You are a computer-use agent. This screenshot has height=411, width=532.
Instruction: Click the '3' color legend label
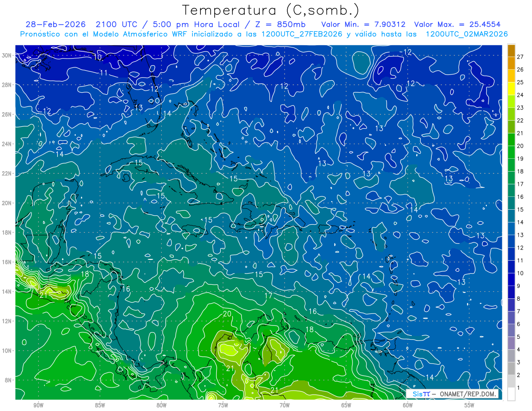(519, 362)
